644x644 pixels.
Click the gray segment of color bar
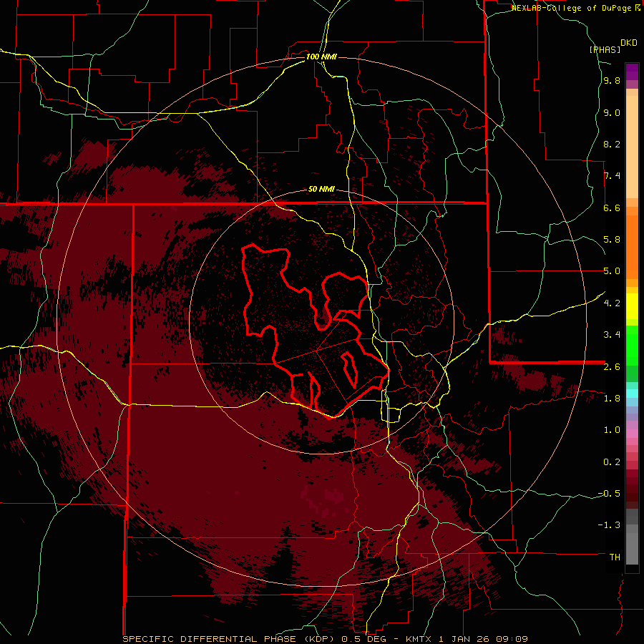click(632, 538)
